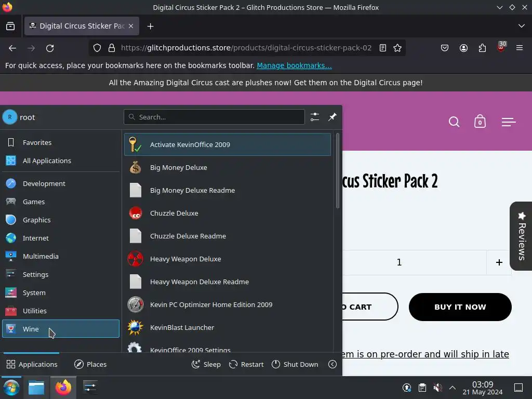Switch to the Places tab
Viewport: 532px width, 399px height.
coord(90,364)
